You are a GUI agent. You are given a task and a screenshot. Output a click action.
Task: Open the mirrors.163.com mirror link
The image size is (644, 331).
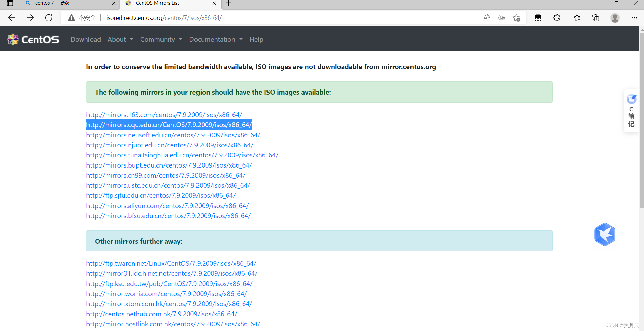[164, 115]
